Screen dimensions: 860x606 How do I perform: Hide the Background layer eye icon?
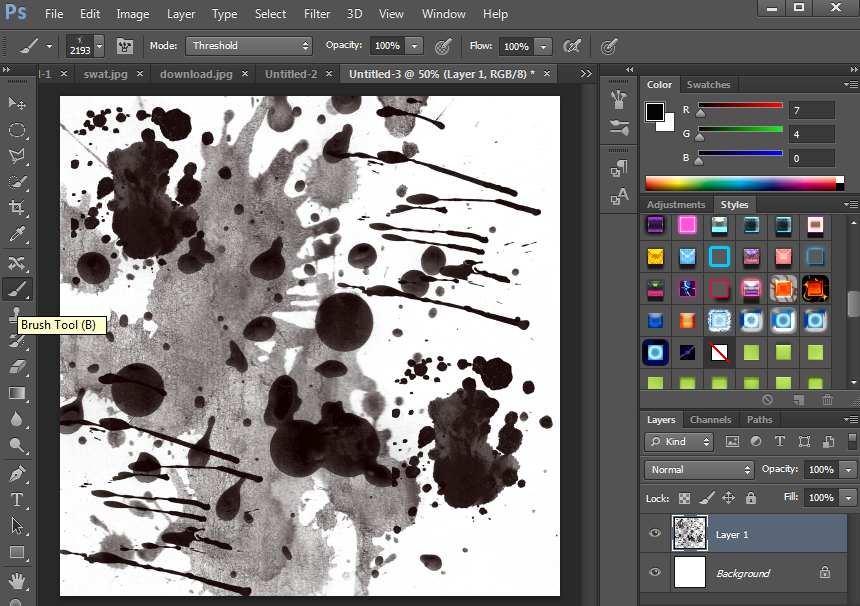click(655, 573)
